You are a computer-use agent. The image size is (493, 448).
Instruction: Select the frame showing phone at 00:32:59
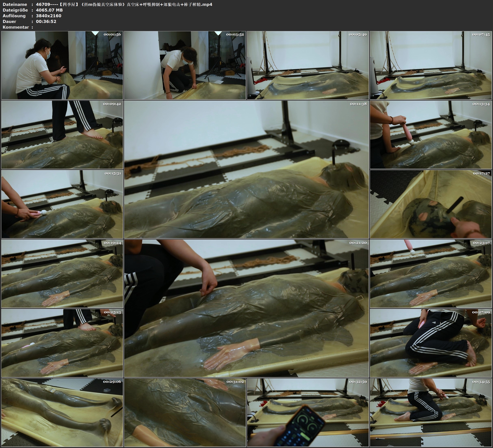coord(308,412)
